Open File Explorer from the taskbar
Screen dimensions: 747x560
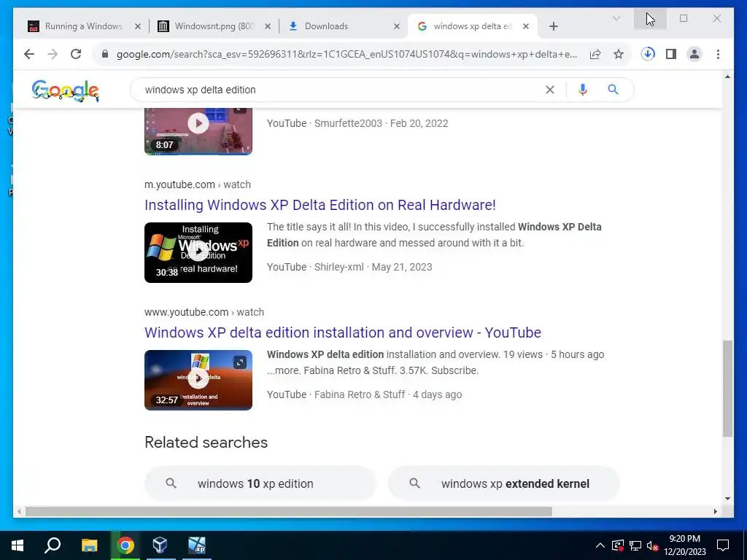click(89, 545)
